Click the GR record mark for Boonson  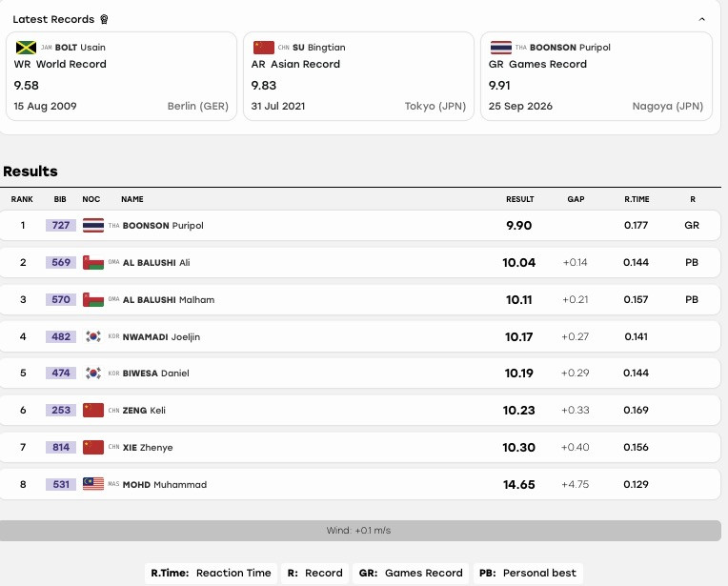(692, 225)
